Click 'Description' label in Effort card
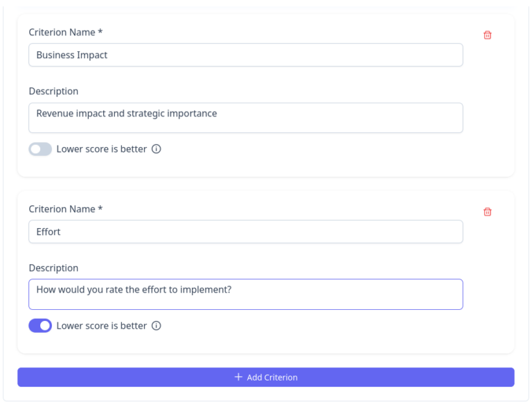The image size is (532, 402). [53, 268]
